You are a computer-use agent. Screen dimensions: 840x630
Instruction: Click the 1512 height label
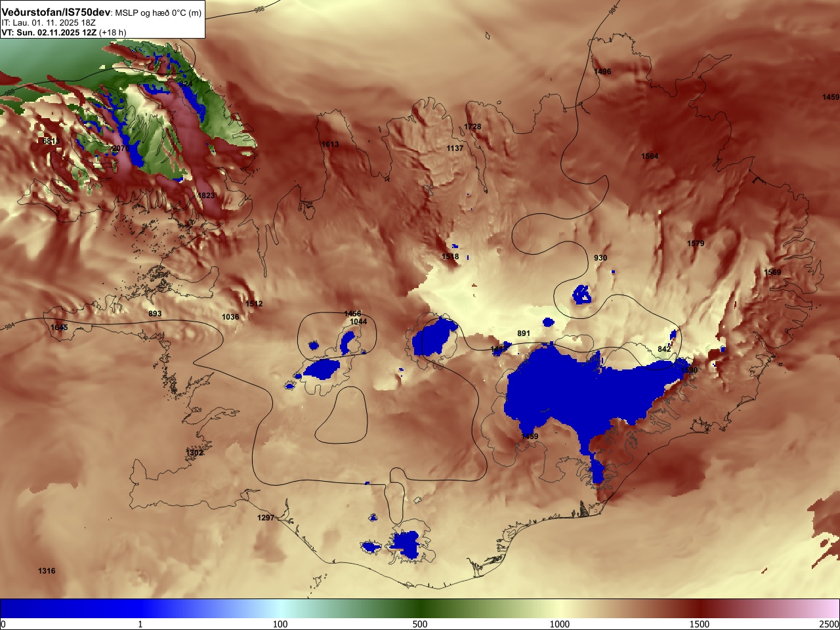[x=254, y=304]
